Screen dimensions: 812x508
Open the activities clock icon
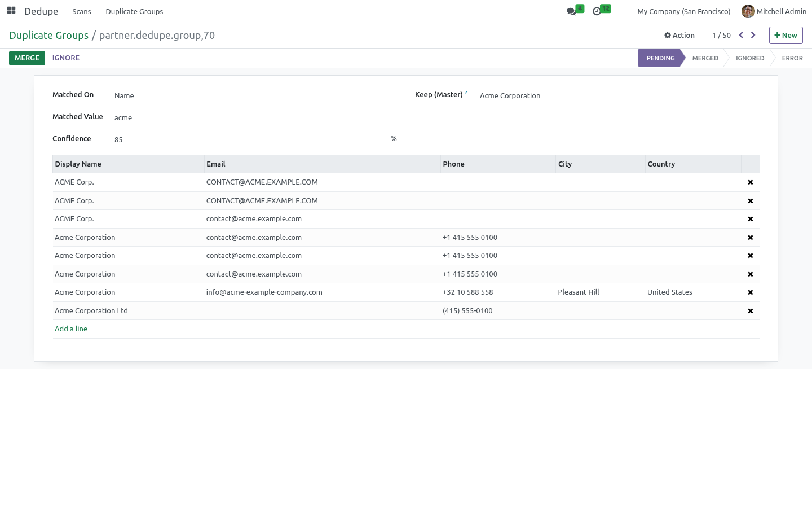pos(597,11)
